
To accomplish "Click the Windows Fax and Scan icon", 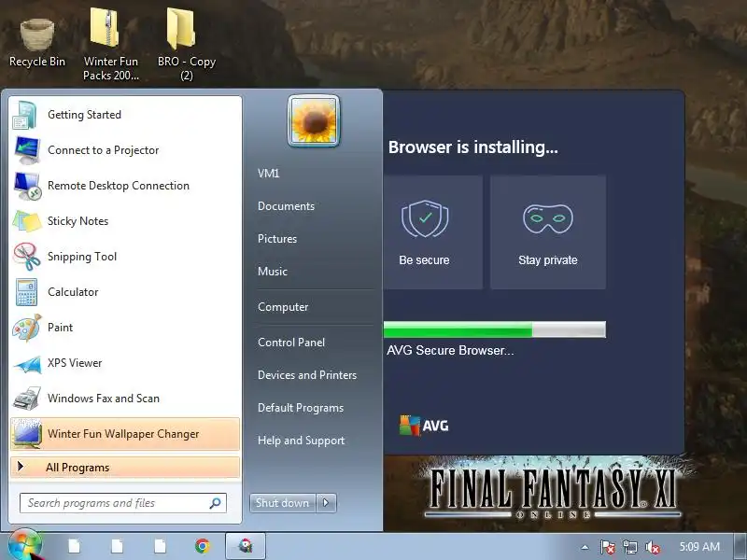I will click(x=27, y=399).
